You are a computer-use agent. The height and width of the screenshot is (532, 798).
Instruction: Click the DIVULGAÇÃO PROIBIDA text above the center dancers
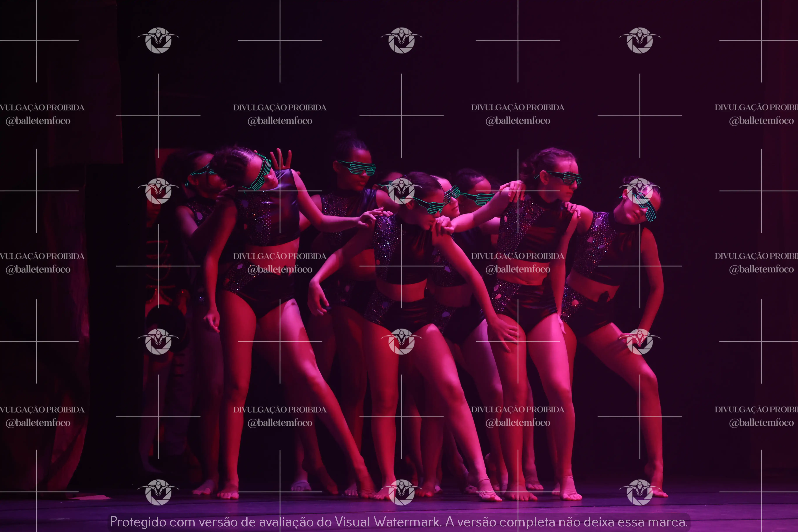[517, 107]
